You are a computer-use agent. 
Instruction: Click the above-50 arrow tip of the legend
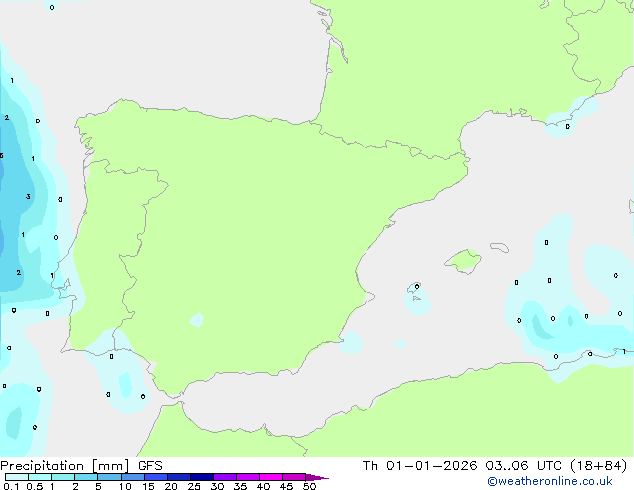tap(317, 477)
